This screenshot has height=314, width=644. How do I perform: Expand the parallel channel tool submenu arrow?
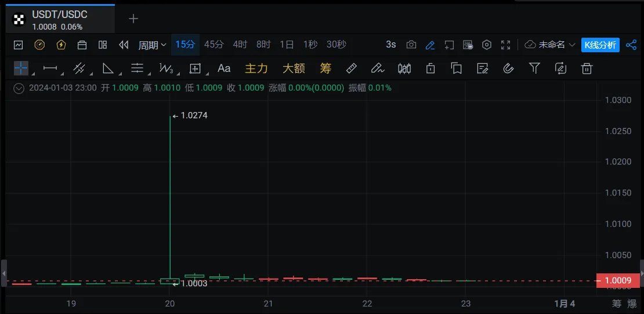(x=91, y=74)
